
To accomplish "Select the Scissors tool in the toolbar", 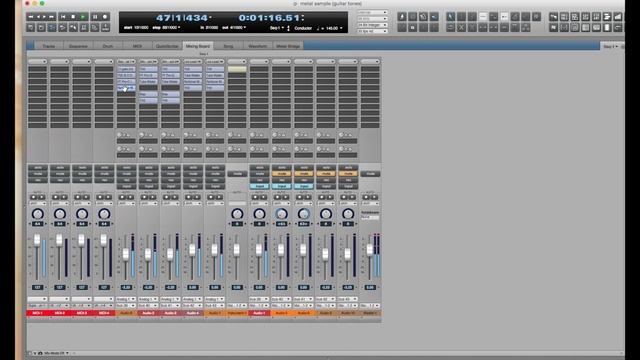I will pyautogui.click(x=461, y=28).
